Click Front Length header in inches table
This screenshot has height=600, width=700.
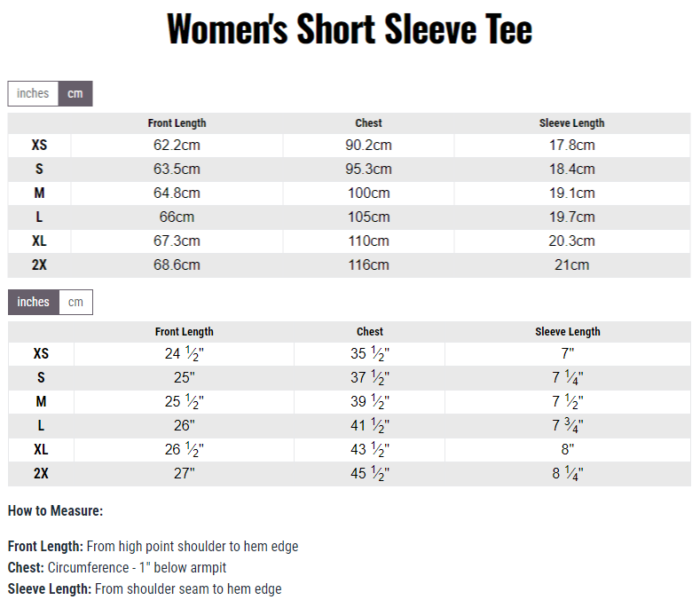185,331
